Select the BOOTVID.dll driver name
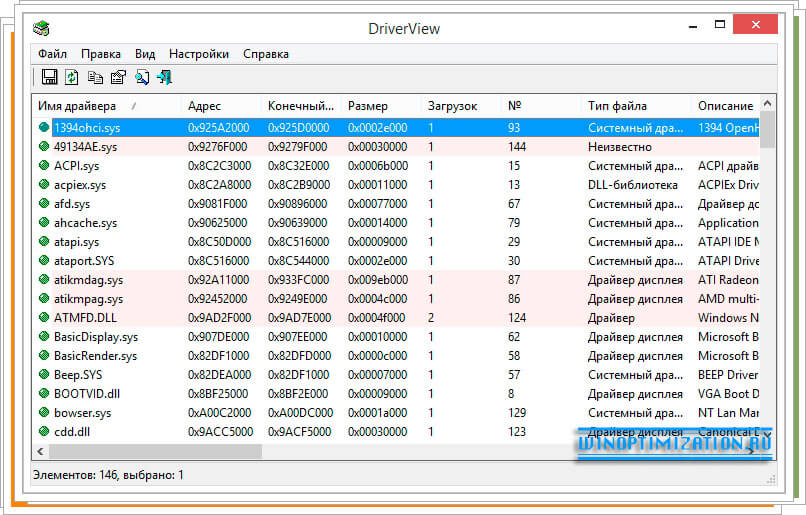806x515 pixels. click(x=87, y=394)
